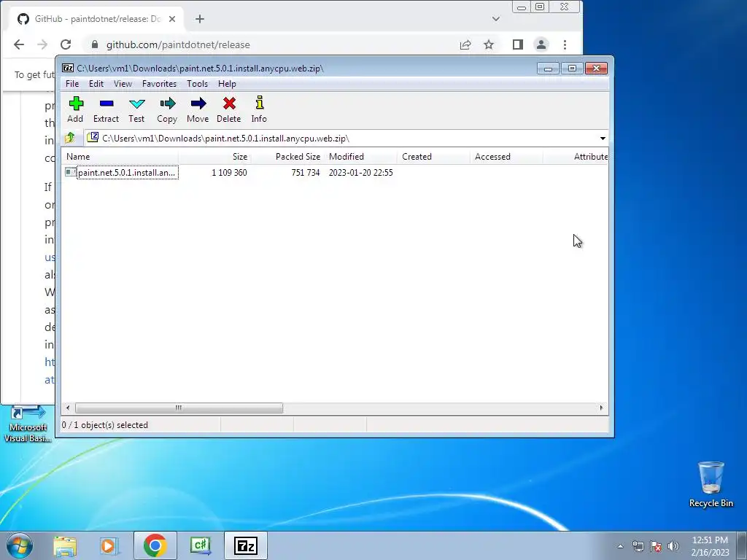The image size is (747, 560).
Task: Toggle Chrome side panel icon
Action: click(x=518, y=44)
